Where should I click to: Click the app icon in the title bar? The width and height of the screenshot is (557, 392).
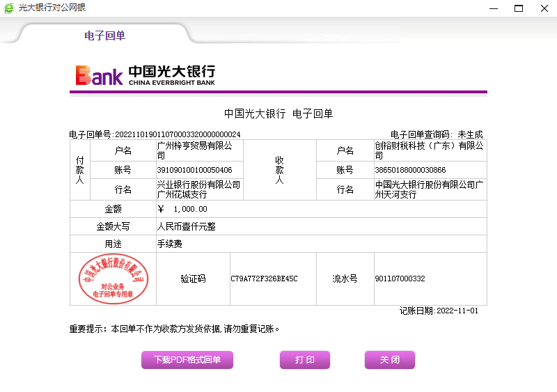9,8
